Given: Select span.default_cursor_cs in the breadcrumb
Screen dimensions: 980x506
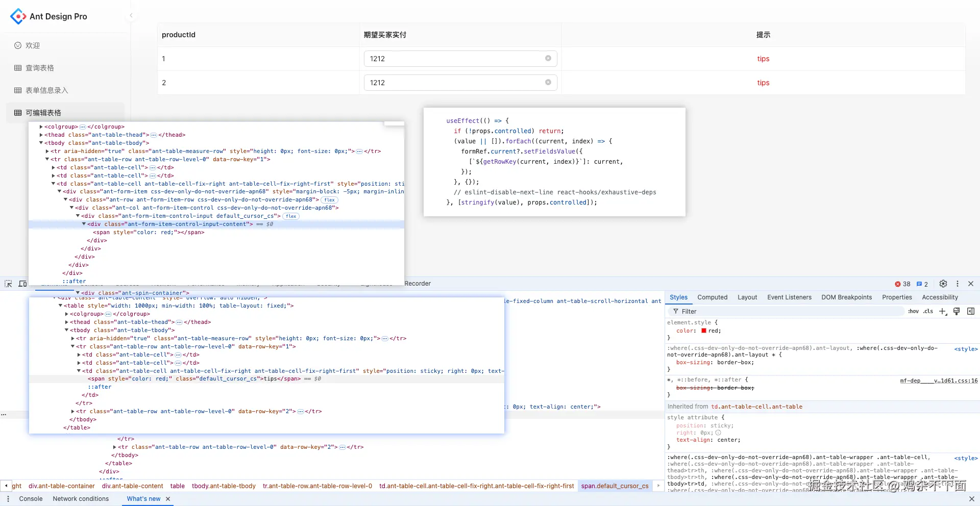Looking at the screenshot, I should point(615,486).
